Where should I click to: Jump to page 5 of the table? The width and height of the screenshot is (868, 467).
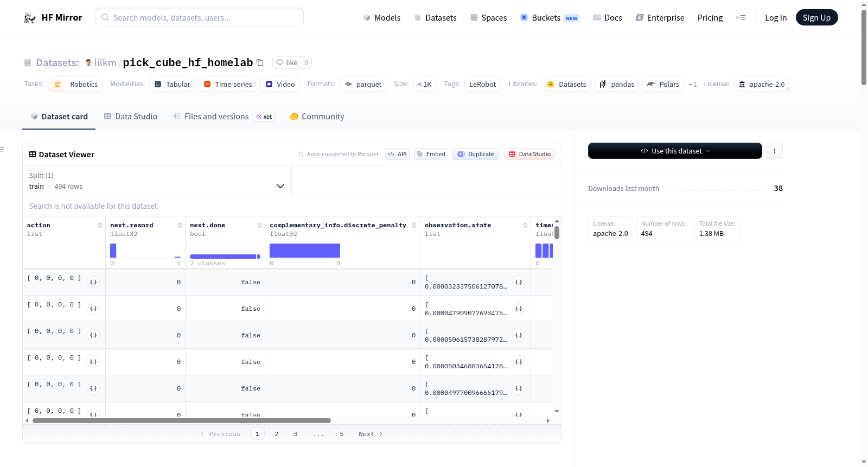342,434
